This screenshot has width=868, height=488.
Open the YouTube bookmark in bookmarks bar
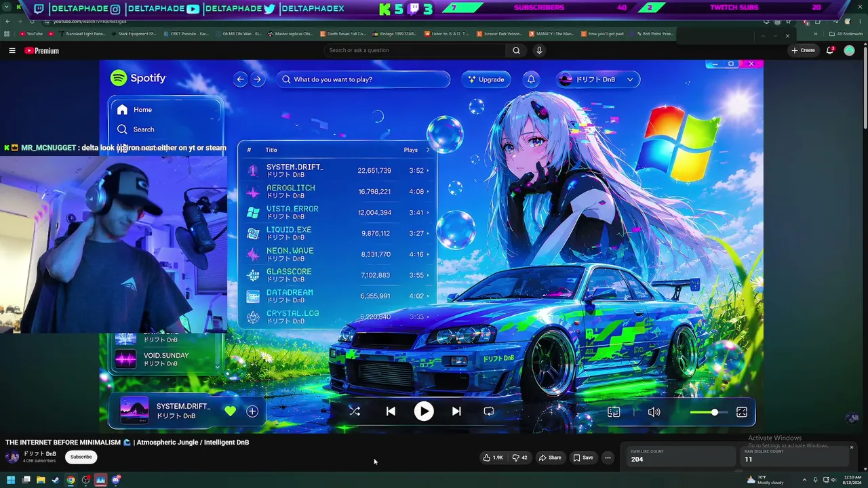click(31, 34)
